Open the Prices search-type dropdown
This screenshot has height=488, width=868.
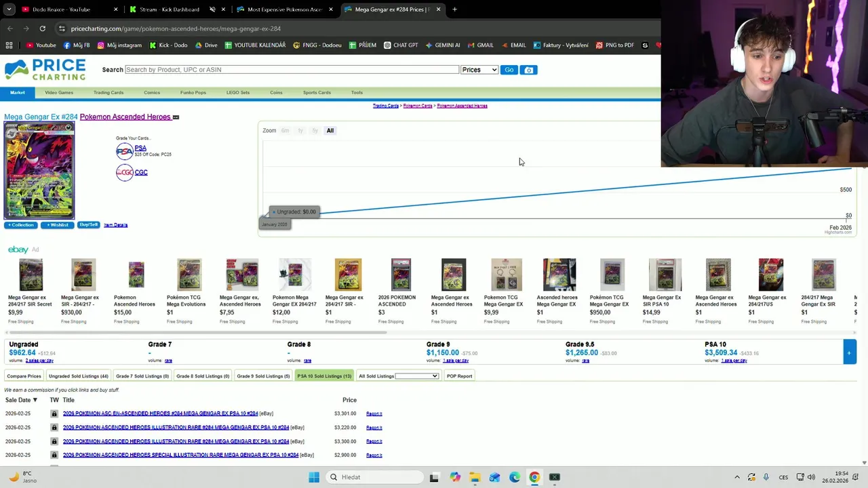tap(479, 70)
